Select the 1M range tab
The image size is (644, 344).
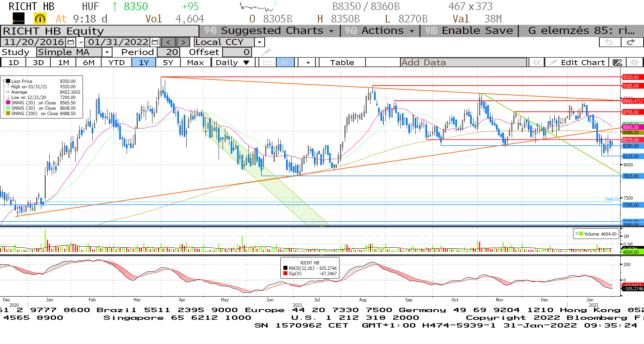[x=63, y=62]
